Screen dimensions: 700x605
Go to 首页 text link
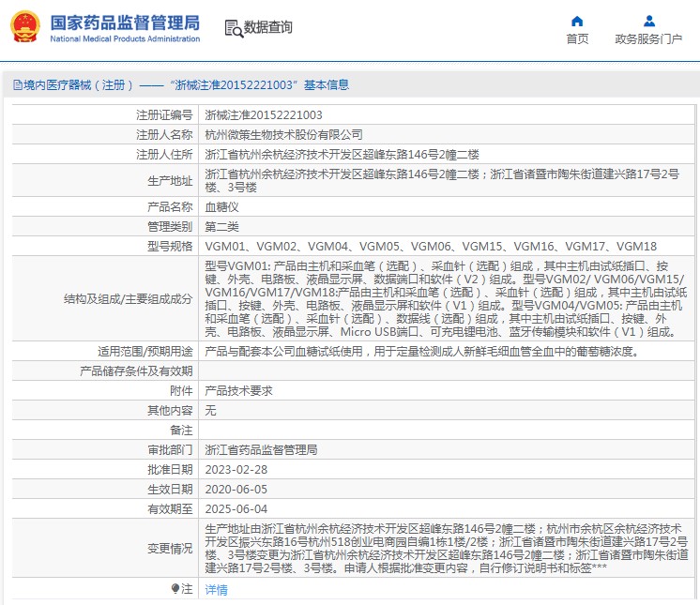577,39
